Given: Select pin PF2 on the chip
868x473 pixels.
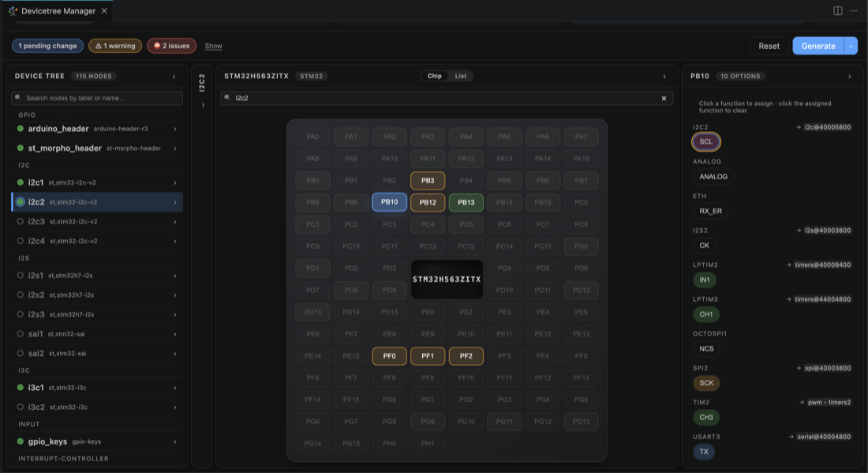Looking at the screenshot, I should pyautogui.click(x=466, y=356).
